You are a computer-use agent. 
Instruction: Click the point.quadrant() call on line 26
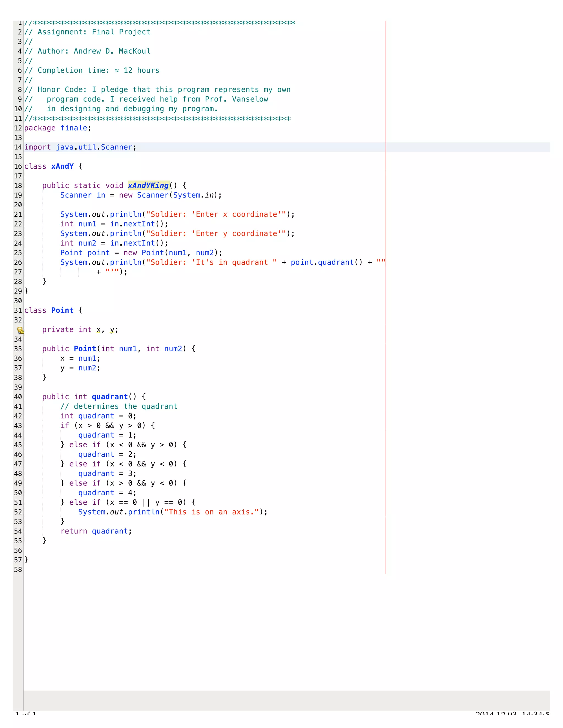click(x=327, y=263)
